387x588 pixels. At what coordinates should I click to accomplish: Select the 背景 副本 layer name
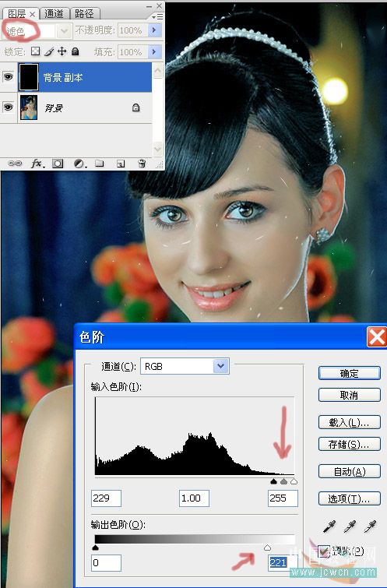pos(62,78)
